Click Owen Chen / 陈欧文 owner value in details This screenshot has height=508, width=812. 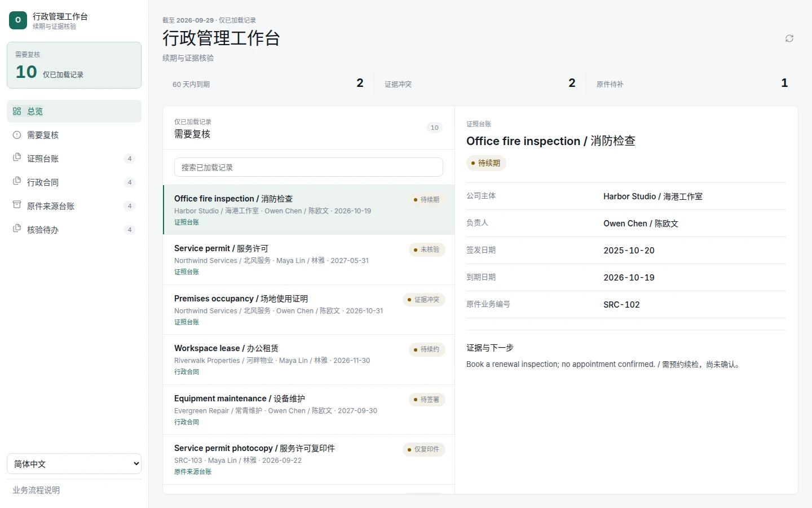click(641, 224)
